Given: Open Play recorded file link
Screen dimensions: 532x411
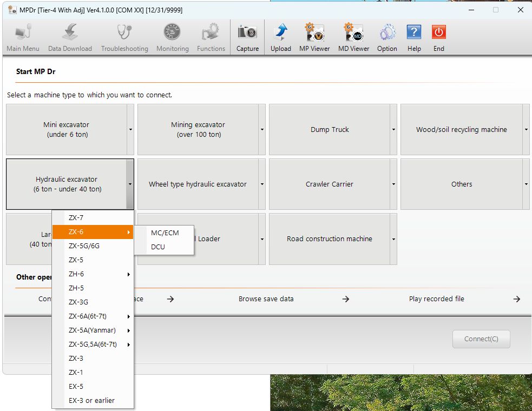Looking at the screenshot, I should coord(436,299).
